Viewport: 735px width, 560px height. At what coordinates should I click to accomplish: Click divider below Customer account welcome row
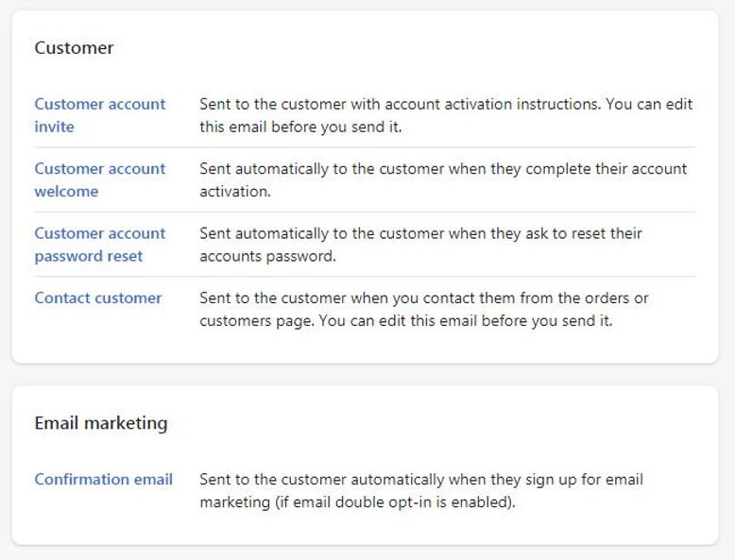coord(364,212)
